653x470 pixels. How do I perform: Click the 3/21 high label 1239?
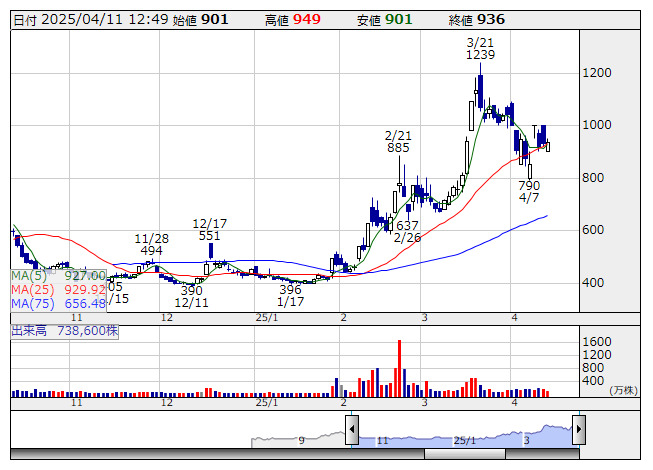click(x=480, y=56)
